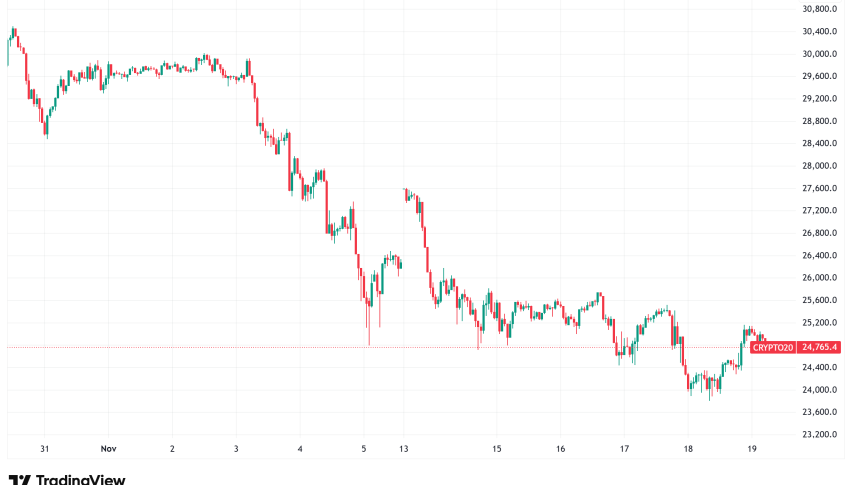Click the 23,200.0 price axis label
852x485 pixels.
(819, 435)
